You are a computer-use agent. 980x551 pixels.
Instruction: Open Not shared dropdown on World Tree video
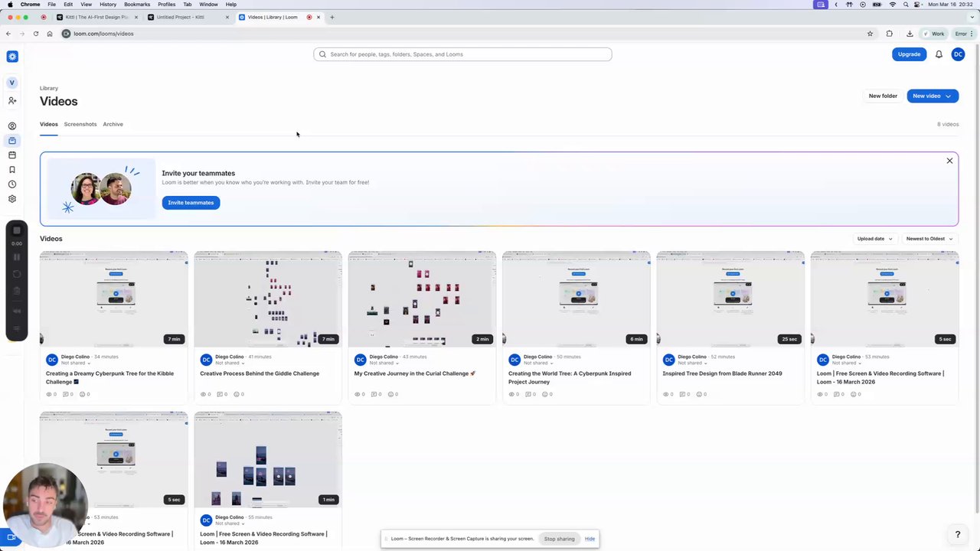(x=537, y=363)
